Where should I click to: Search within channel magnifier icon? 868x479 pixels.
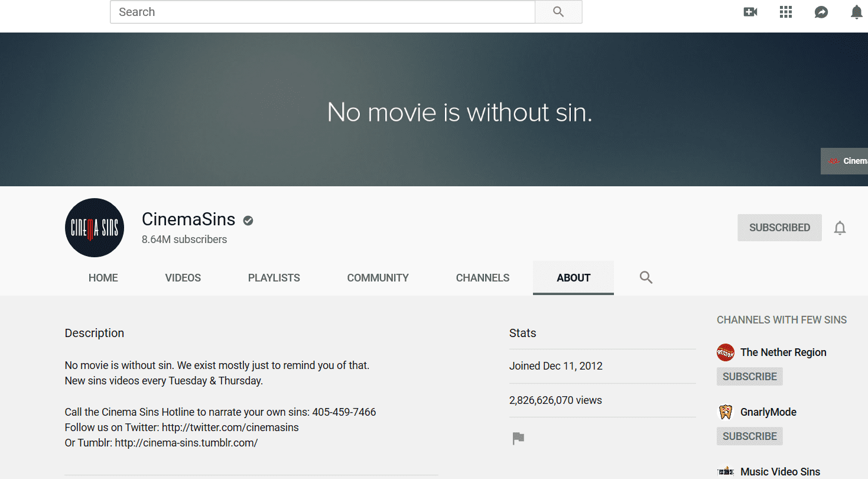pos(646,277)
